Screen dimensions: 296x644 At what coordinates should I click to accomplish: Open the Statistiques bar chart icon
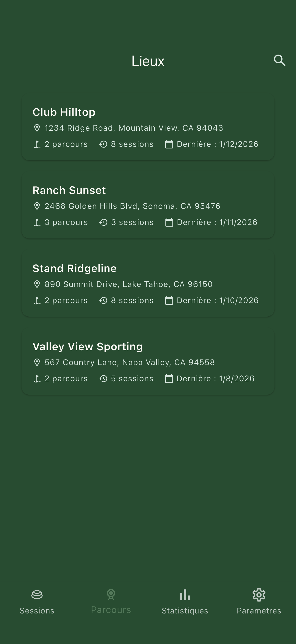pyautogui.click(x=185, y=595)
